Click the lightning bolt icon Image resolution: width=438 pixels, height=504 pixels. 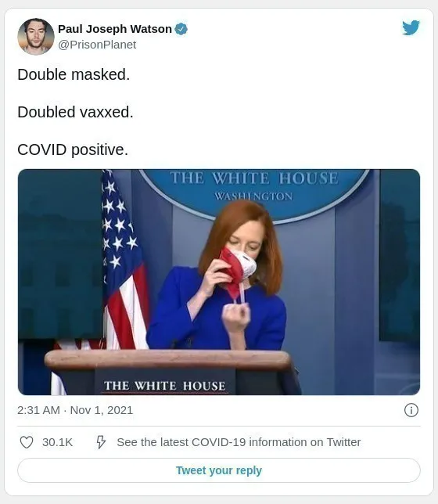pyautogui.click(x=101, y=442)
